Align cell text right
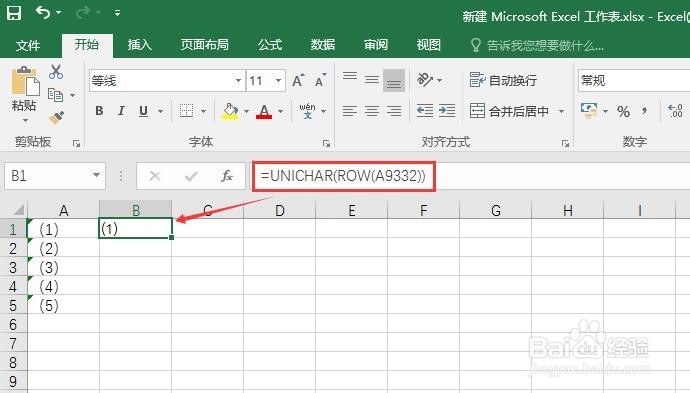The width and height of the screenshot is (690, 393). tap(394, 111)
